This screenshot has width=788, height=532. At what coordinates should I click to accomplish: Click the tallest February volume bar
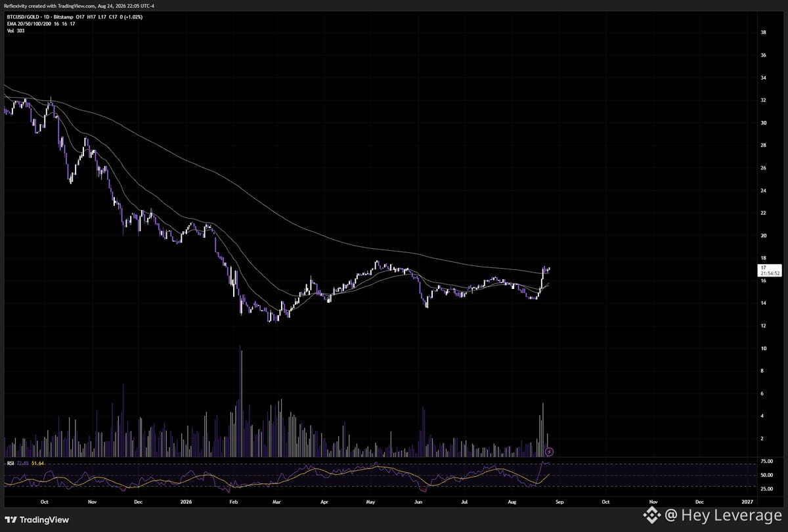coord(241,401)
